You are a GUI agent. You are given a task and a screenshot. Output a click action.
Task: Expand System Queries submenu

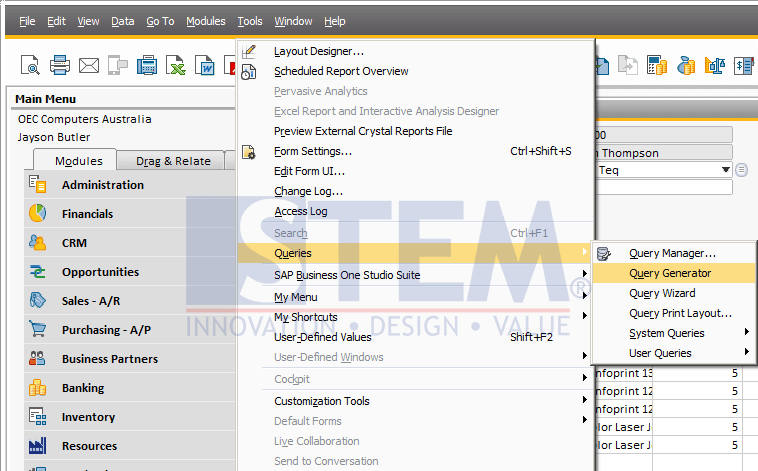click(674, 333)
